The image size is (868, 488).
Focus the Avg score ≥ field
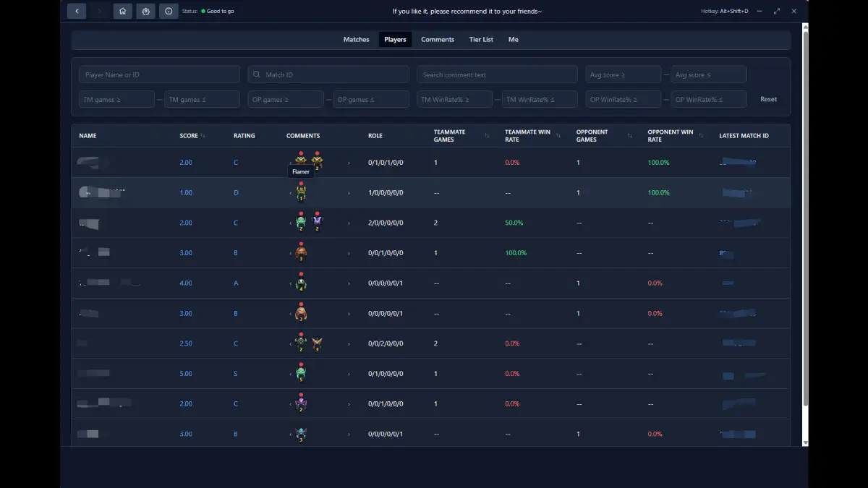(623, 74)
